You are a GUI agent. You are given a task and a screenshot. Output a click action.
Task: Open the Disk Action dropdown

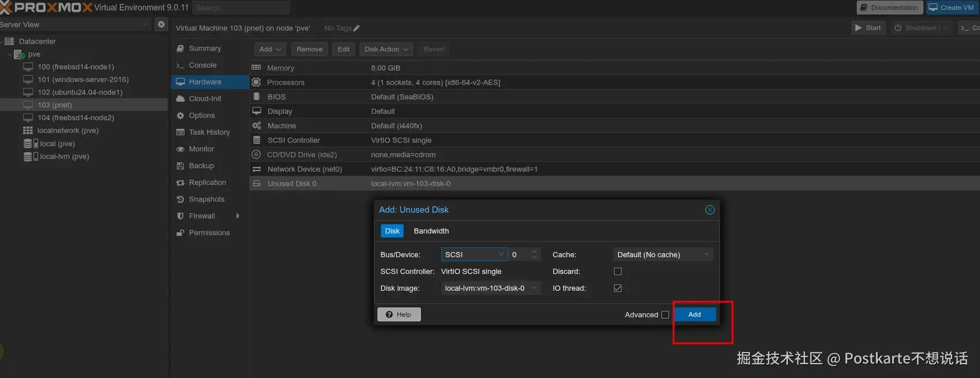(386, 49)
